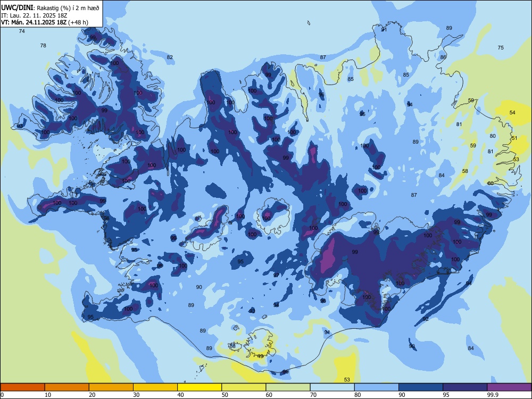Click the 'VT: Mán. 24.11.2025 18Z' valid time
The width and height of the screenshot is (532, 399).
tap(34, 22)
